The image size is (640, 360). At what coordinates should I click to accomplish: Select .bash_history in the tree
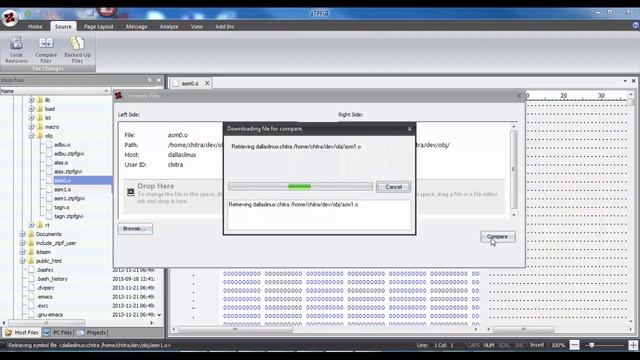point(52,279)
